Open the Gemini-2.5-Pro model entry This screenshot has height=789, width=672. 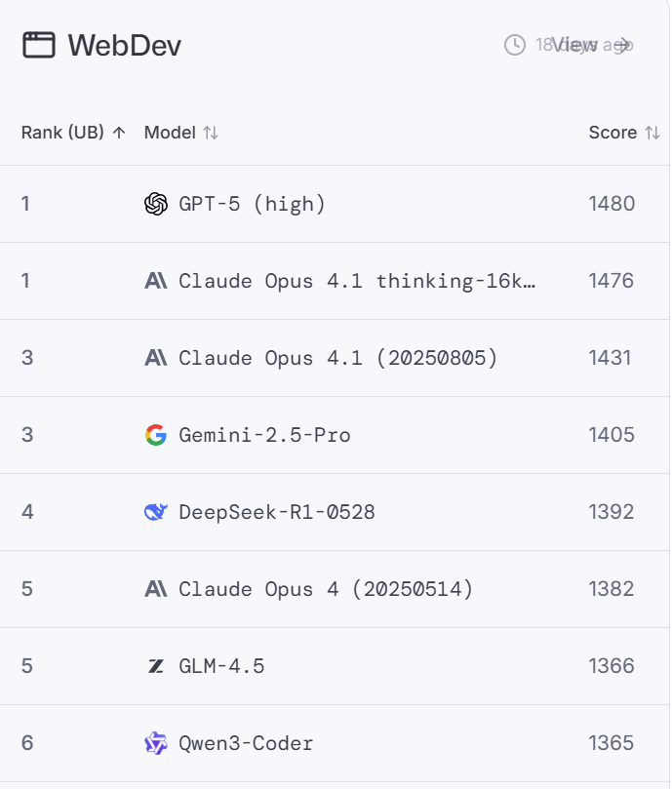pyautogui.click(x=264, y=435)
